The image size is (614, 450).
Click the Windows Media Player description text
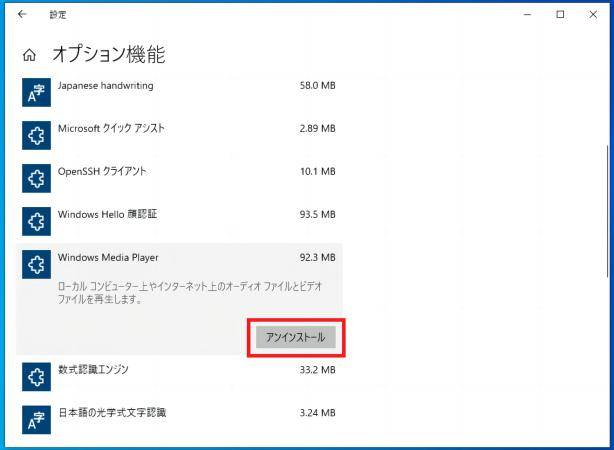tap(190, 293)
